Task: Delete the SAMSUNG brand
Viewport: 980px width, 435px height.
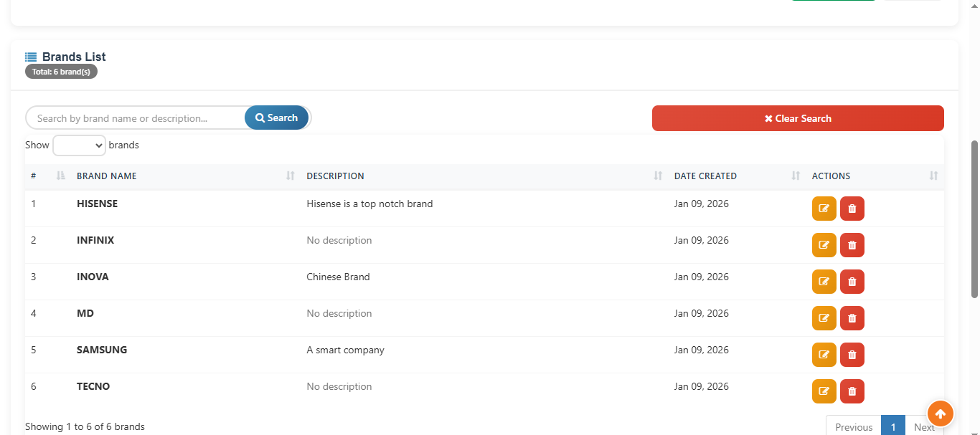Action: click(x=852, y=355)
